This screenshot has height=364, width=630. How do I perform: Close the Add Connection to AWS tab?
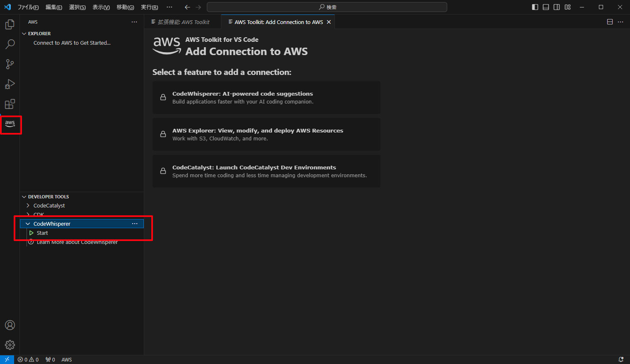click(329, 22)
